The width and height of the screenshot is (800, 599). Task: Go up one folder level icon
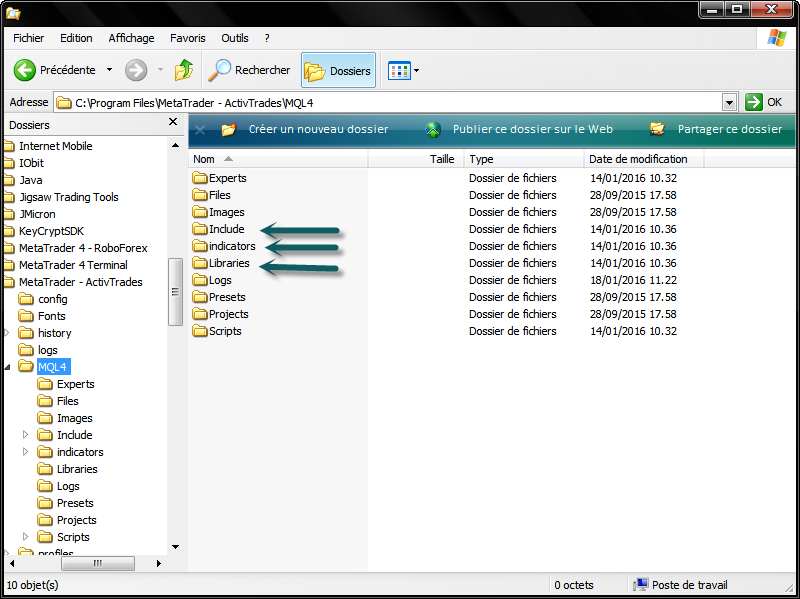[184, 70]
